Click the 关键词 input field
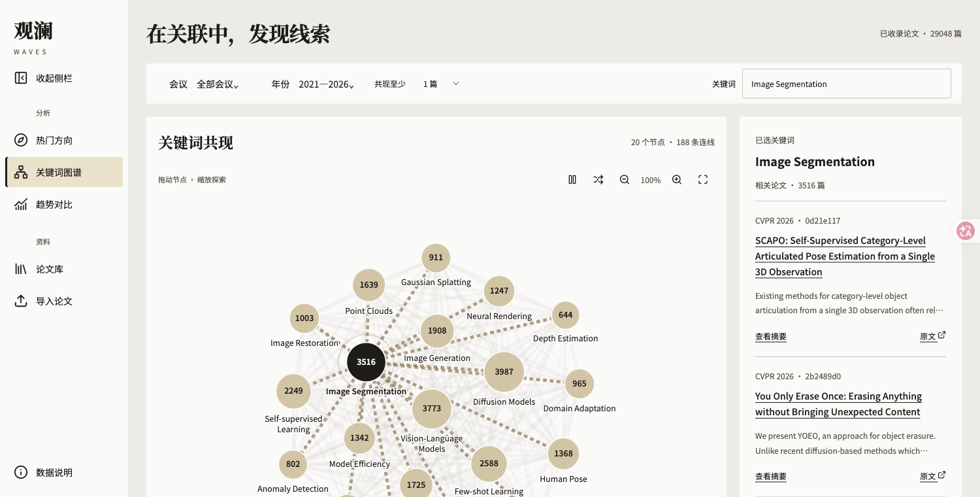 (847, 84)
